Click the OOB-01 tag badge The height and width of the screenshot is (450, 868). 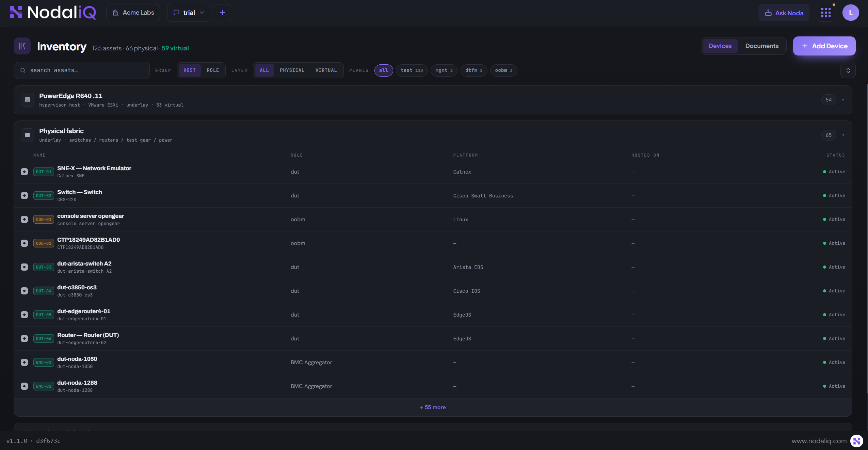coord(44,220)
